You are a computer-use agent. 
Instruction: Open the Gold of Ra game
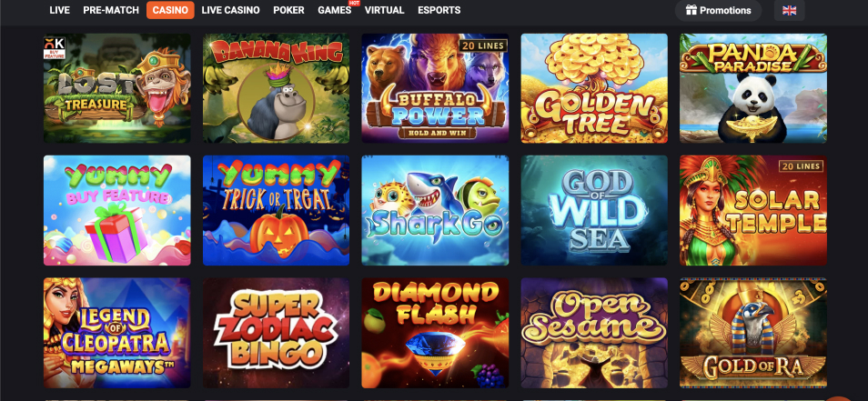pyautogui.click(x=753, y=333)
